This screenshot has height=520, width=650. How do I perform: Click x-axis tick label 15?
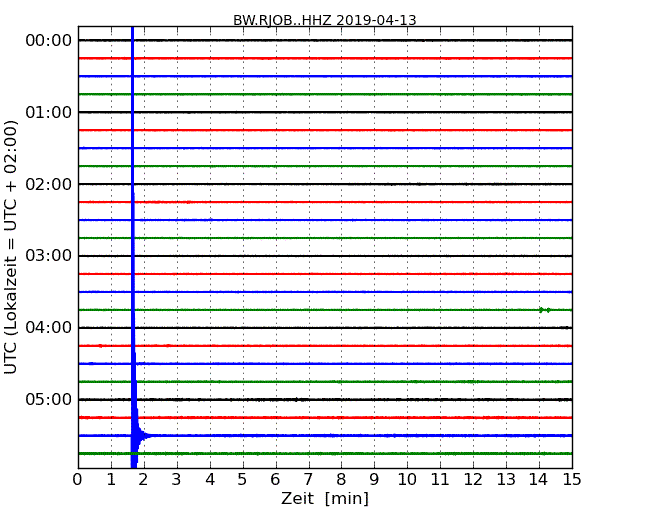click(572, 480)
